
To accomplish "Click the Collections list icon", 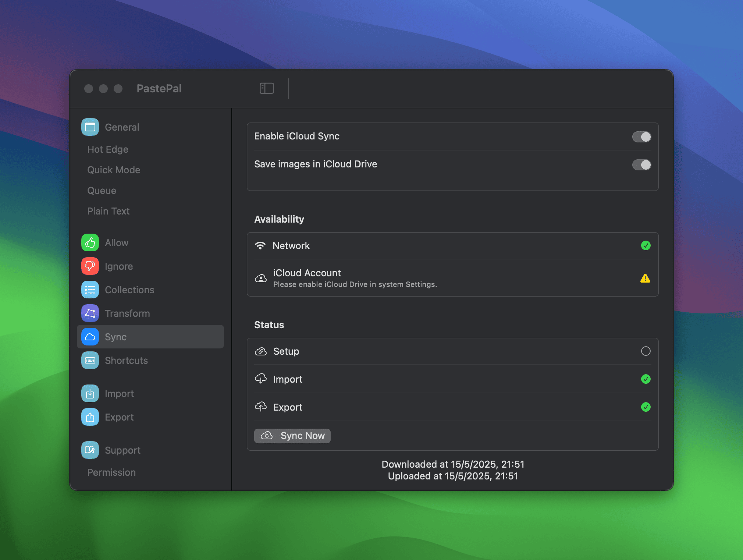I will click(90, 290).
